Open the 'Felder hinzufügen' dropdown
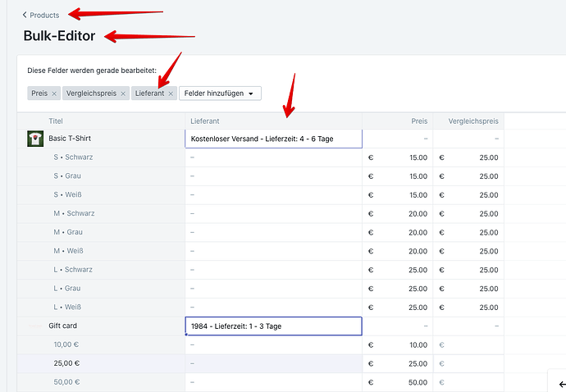Screen dimensions: 566x392 coord(219,93)
